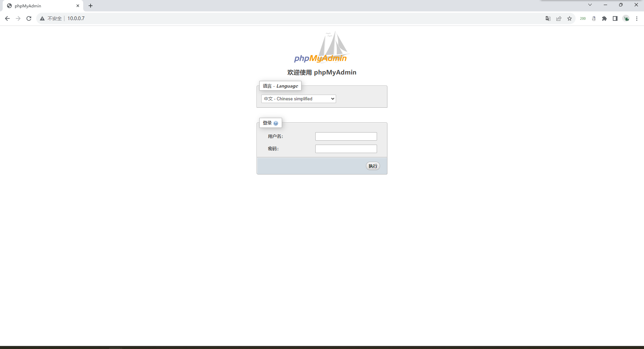Click the browser forward arrow

pyautogui.click(x=18, y=18)
